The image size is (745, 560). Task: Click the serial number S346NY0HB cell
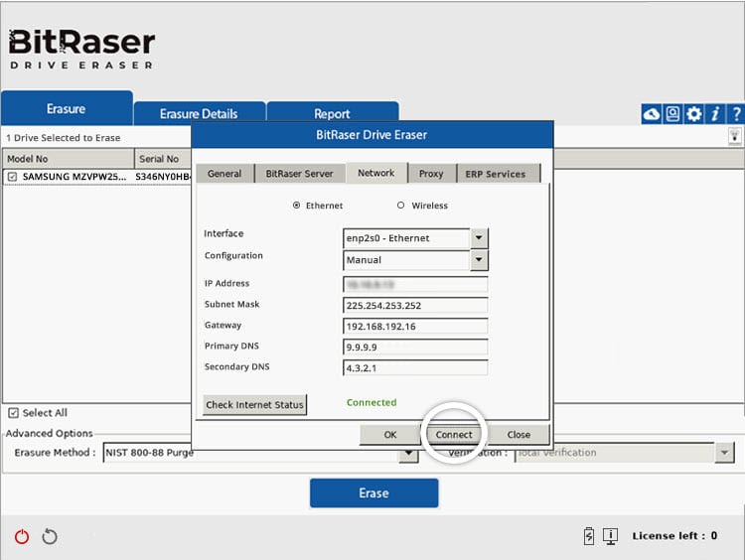(163, 177)
